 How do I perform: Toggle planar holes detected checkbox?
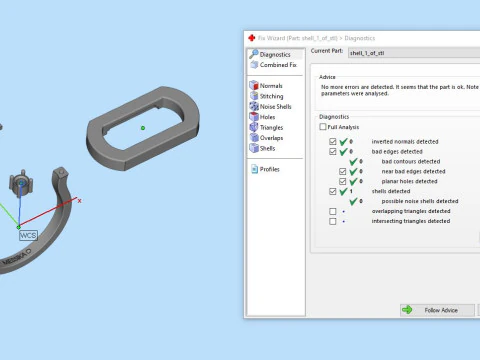tap(343, 181)
